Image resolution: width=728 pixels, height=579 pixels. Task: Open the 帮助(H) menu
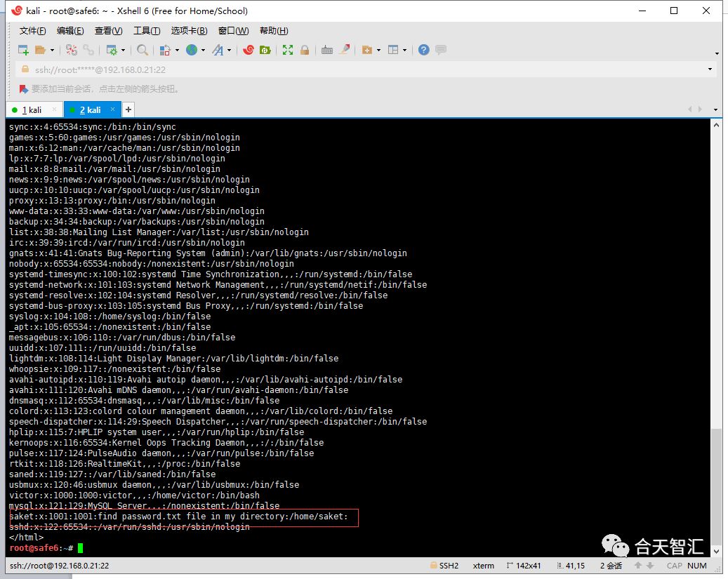274,31
